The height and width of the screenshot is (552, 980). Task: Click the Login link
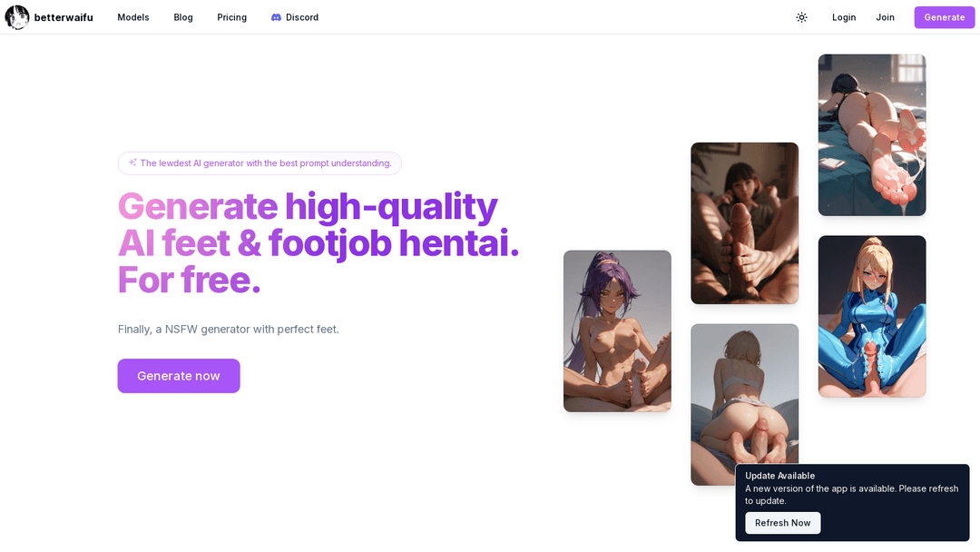click(x=844, y=17)
